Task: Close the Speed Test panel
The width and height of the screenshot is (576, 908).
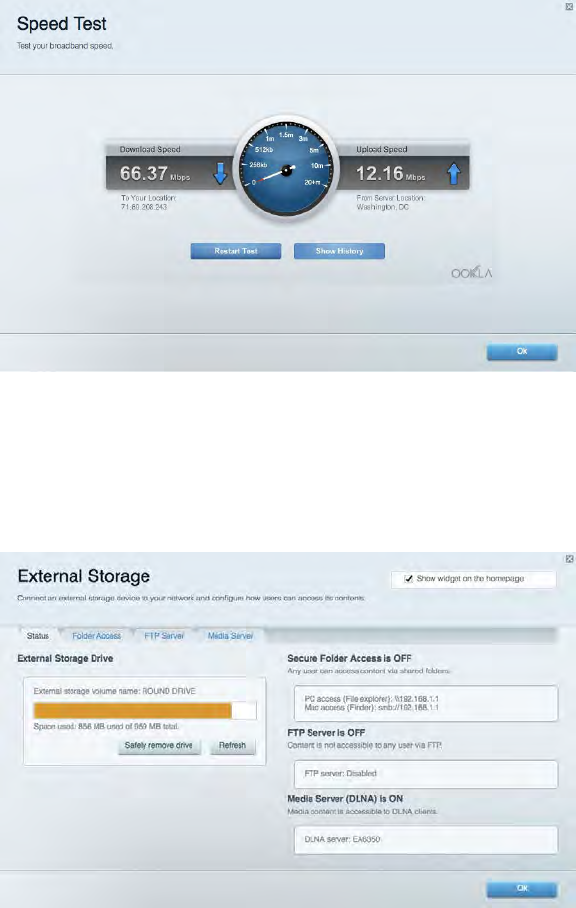Action: 568,7
